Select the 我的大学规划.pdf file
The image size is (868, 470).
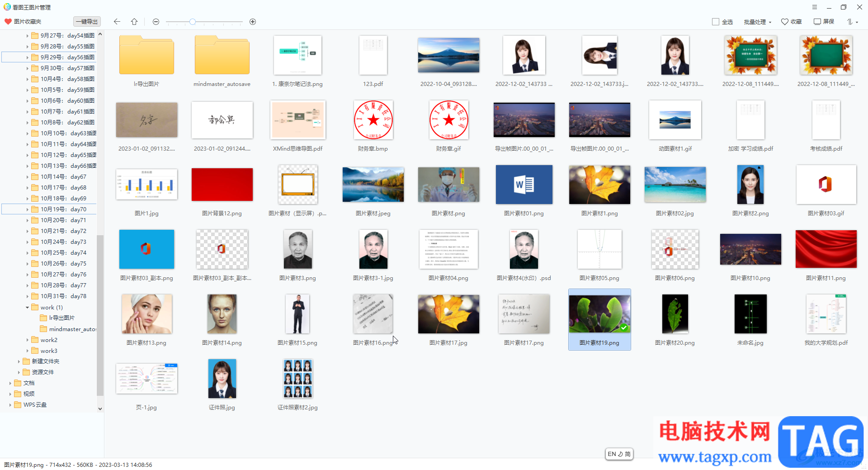[x=826, y=314]
